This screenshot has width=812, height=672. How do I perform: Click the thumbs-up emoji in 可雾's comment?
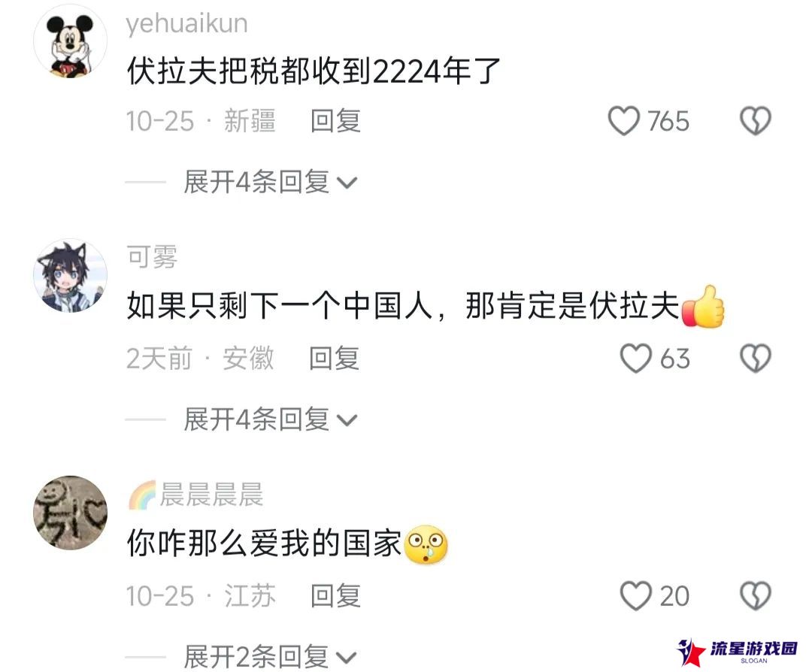pos(703,307)
